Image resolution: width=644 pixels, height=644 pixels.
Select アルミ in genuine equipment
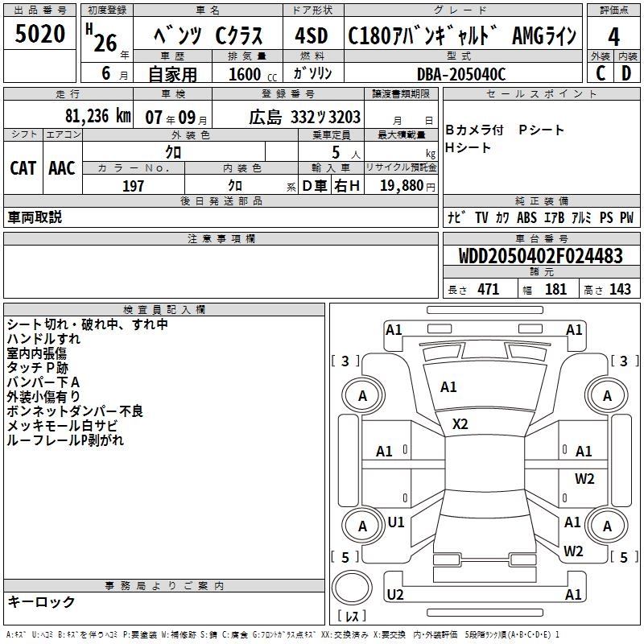tap(581, 217)
